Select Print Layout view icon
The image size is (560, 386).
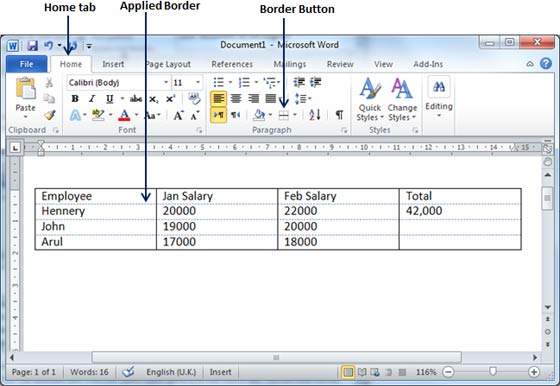point(348,372)
